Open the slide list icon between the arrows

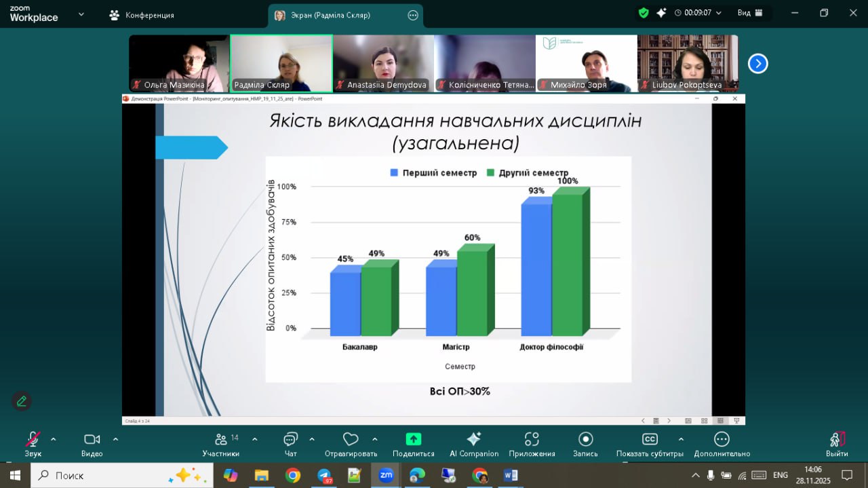[x=655, y=421]
